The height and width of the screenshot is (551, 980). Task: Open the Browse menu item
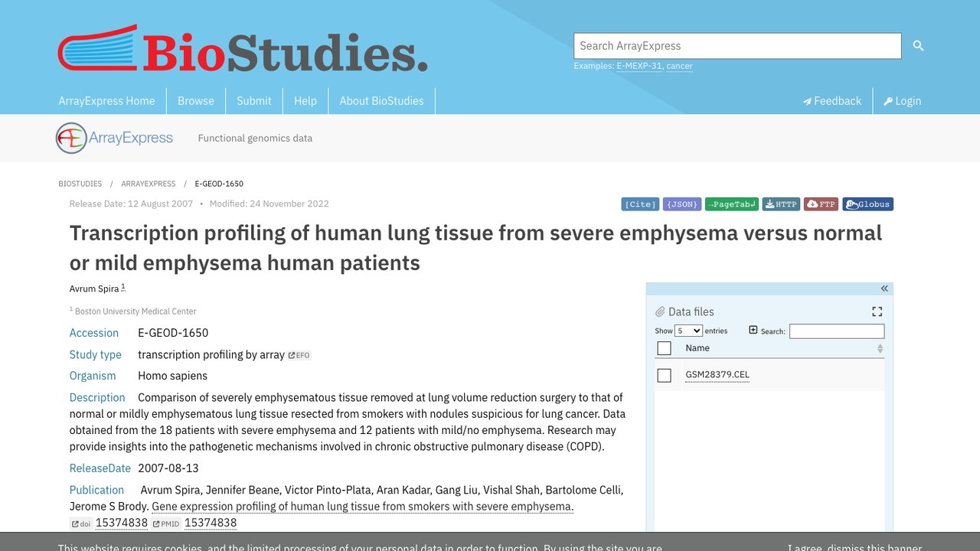(x=196, y=101)
